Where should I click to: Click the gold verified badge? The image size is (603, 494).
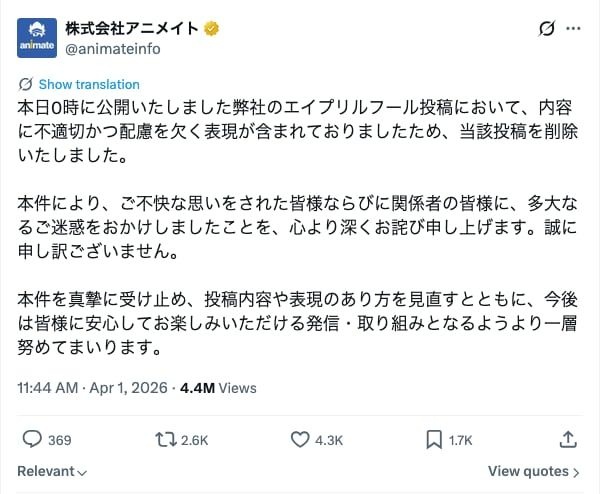(212, 28)
